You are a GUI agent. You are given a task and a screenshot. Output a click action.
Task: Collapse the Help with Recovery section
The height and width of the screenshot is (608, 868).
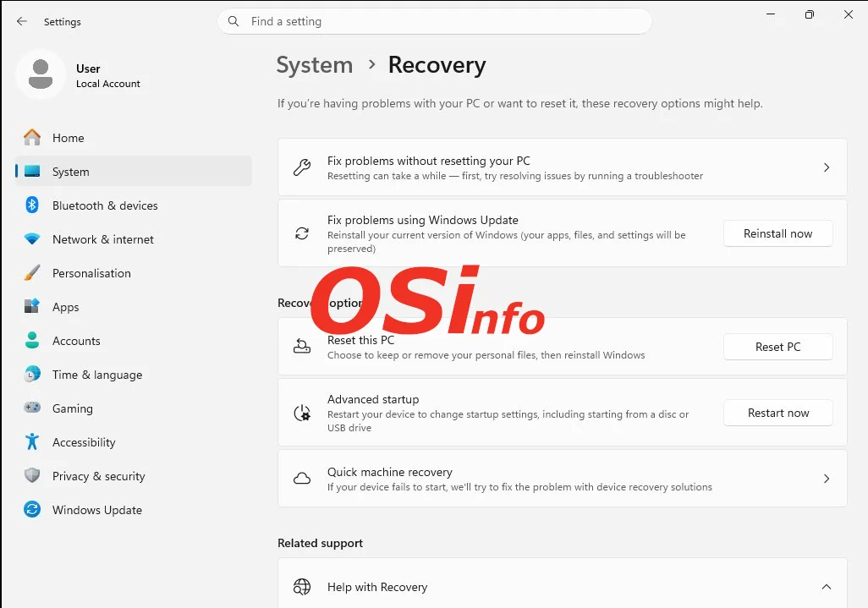(827, 587)
